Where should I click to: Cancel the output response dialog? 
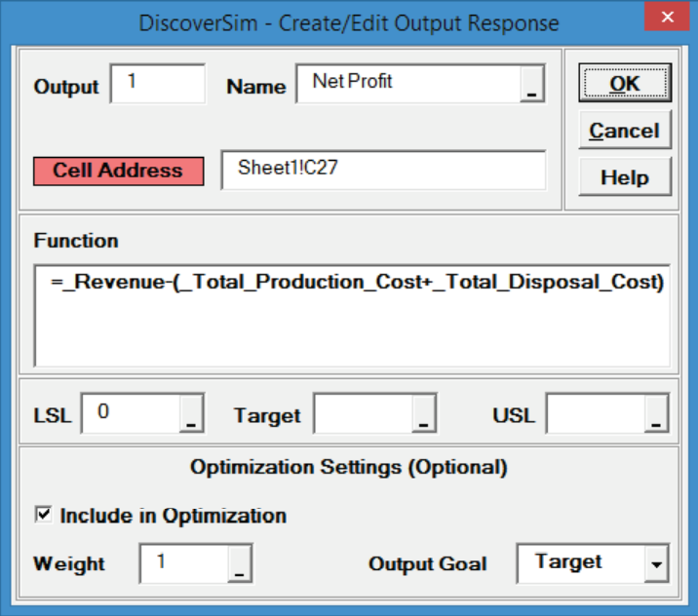pyautogui.click(x=624, y=131)
